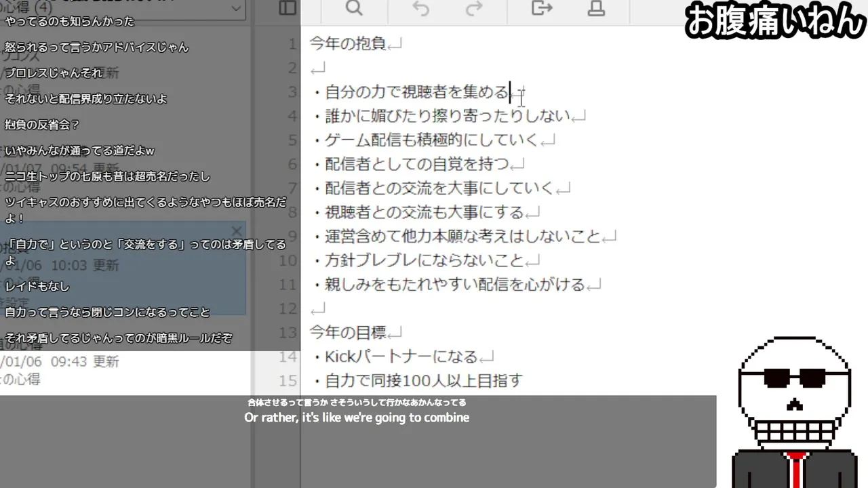Click the heading line 今年の抱負
The width and height of the screenshot is (868, 488).
click(x=348, y=44)
